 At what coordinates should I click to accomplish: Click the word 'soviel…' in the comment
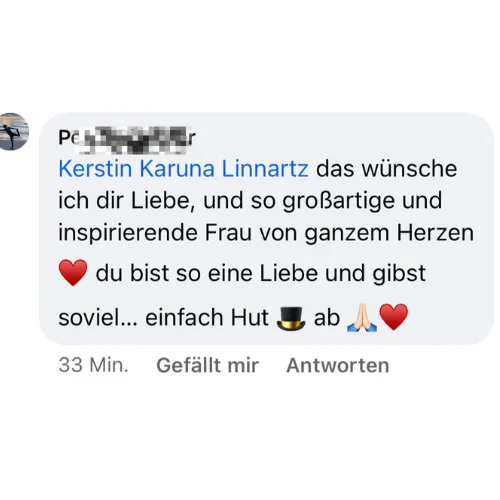98,317
